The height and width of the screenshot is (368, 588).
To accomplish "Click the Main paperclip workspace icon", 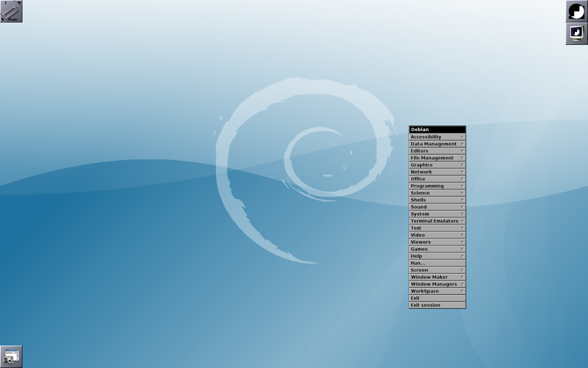I will [11, 11].
